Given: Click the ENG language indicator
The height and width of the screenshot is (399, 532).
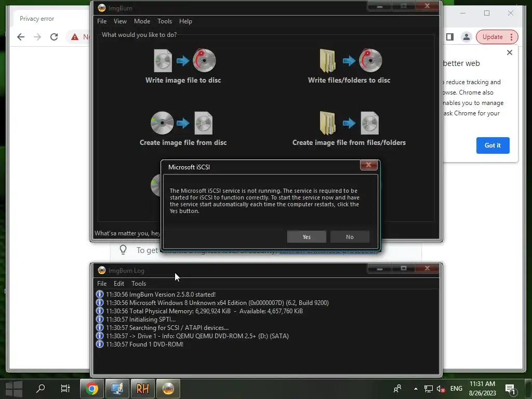Looking at the screenshot, I should coord(456,389).
